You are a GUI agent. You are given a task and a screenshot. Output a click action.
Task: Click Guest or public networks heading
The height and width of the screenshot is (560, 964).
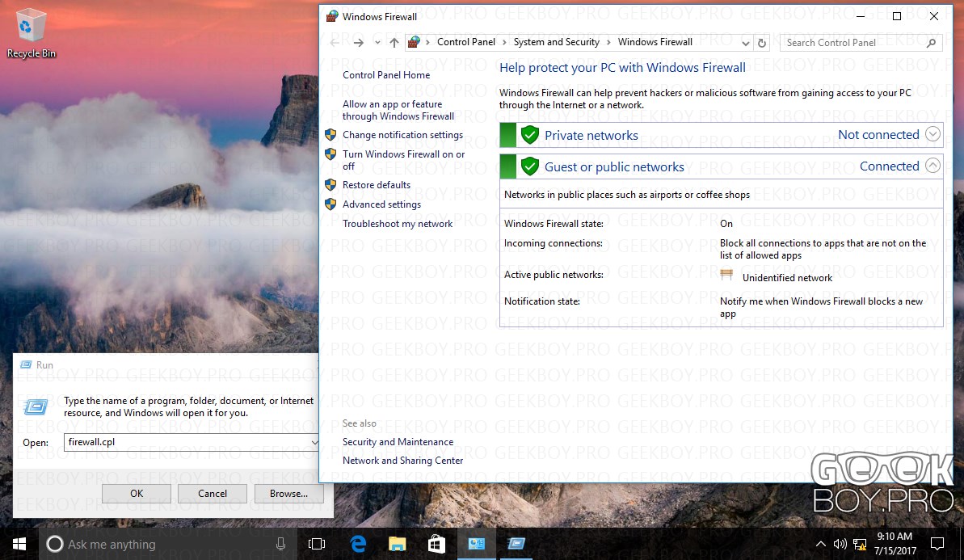click(x=614, y=166)
